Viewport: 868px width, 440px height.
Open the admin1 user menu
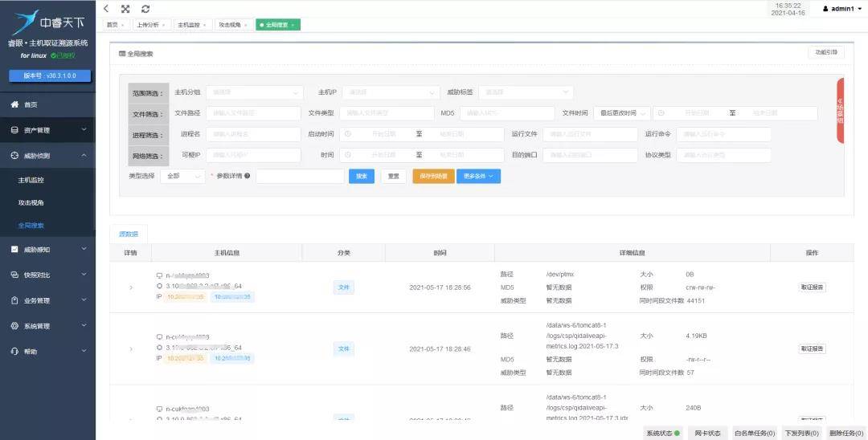[x=842, y=9]
